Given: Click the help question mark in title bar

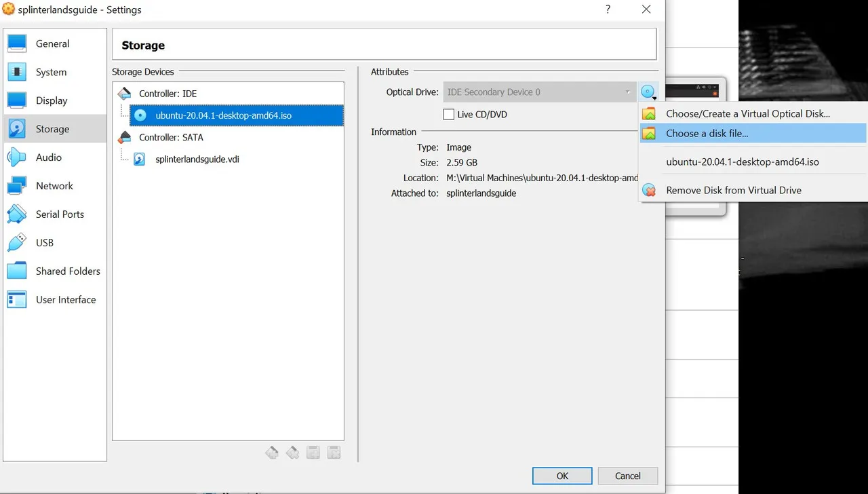Looking at the screenshot, I should click(608, 9).
